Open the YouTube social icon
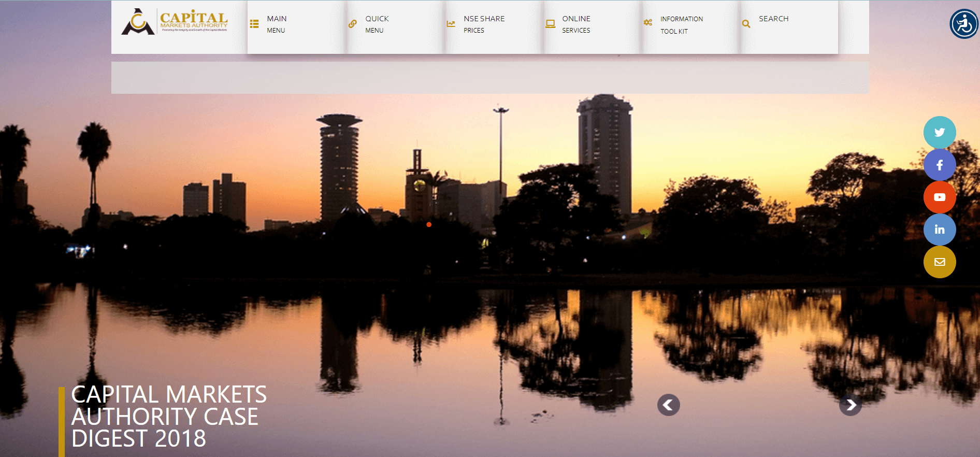This screenshot has height=457, width=980. [x=940, y=197]
